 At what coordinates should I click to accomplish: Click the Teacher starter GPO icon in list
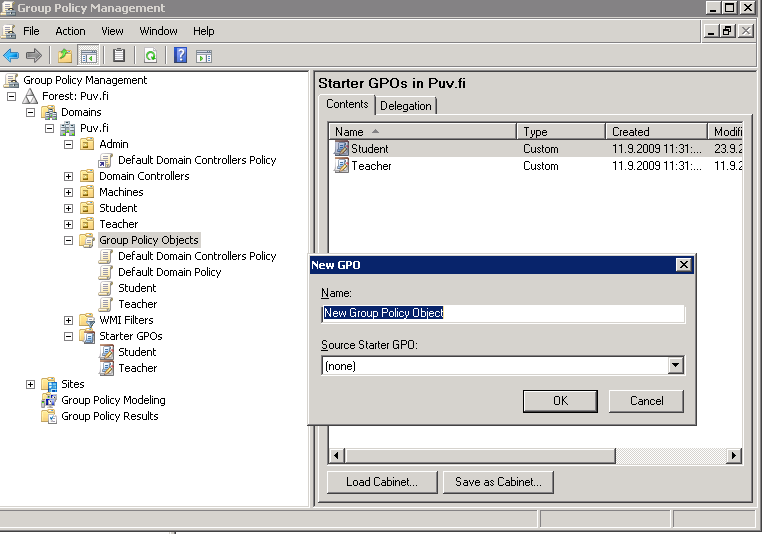tap(341, 166)
